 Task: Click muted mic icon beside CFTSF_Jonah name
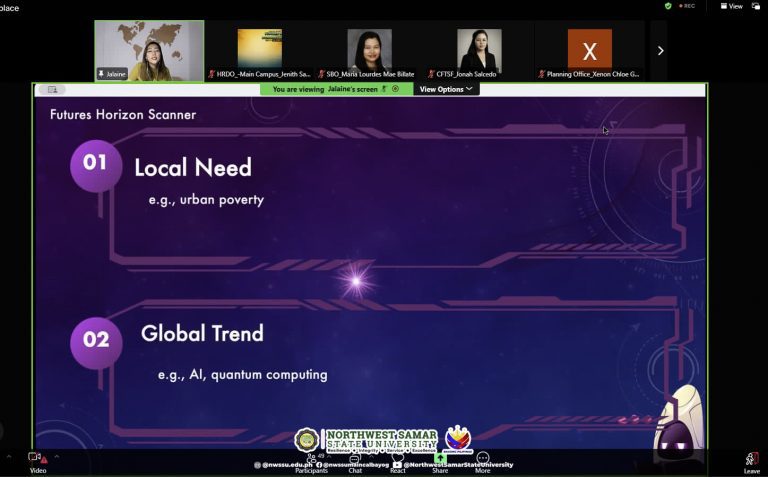click(431, 74)
